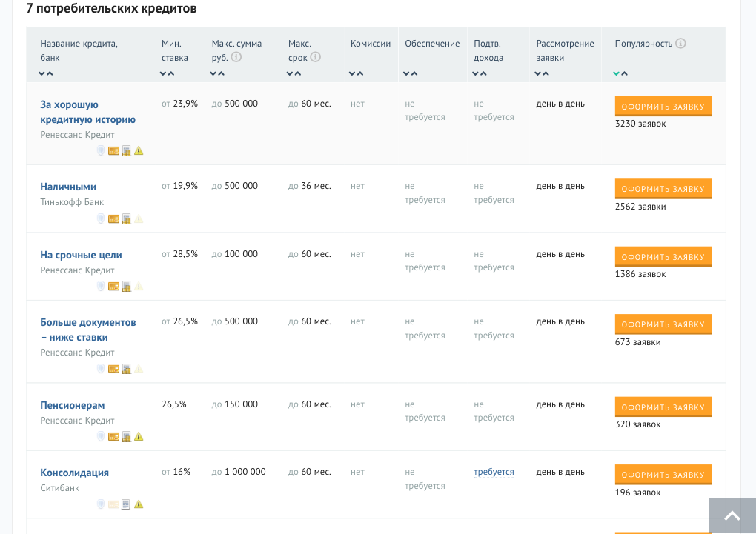Open info tooltip next to Популярность
This screenshot has width=756, height=534.
pos(680,43)
